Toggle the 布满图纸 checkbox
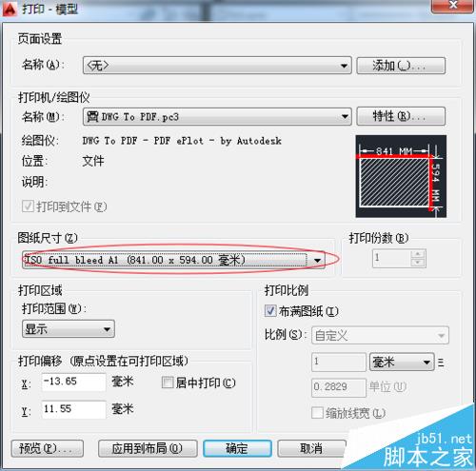Image resolution: width=476 pixels, height=471 pixels. click(270, 311)
